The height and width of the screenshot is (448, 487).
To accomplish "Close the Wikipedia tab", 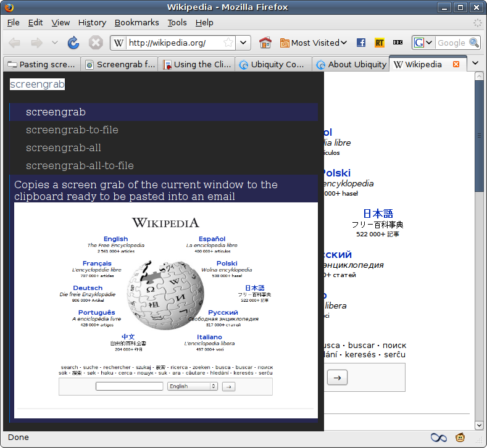I will [x=456, y=64].
